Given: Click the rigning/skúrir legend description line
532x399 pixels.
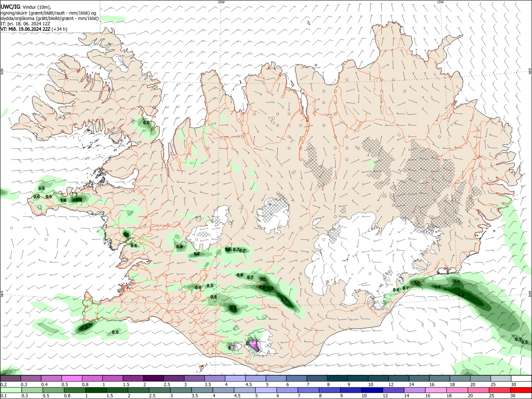Looking at the screenshot, I should pos(48,13).
